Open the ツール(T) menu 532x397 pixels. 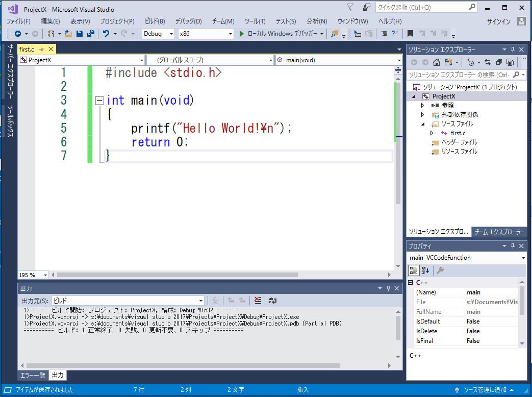(x=255, y=21)
